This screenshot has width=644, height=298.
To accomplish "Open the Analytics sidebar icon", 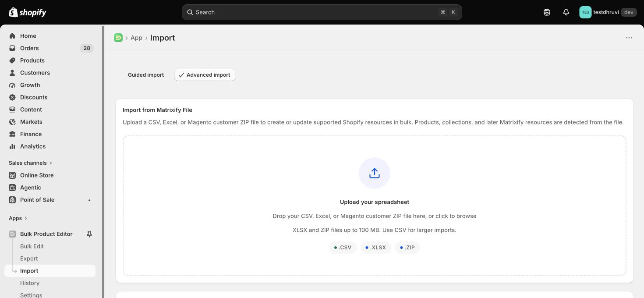I will pyautogui.click(x=12, y=146).
